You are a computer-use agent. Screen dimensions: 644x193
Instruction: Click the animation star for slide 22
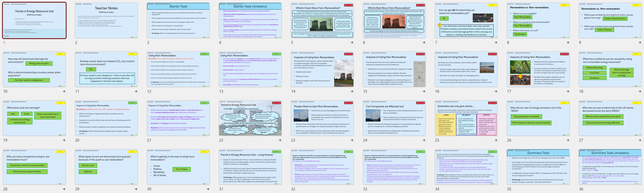point(280,140)
